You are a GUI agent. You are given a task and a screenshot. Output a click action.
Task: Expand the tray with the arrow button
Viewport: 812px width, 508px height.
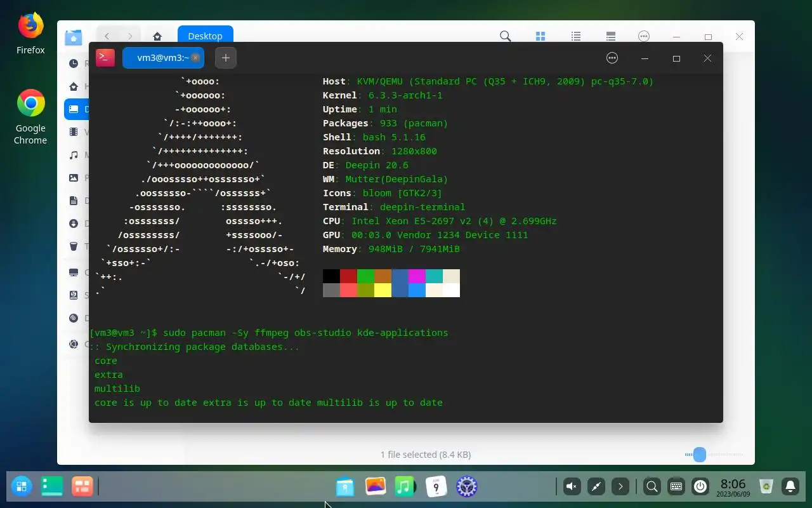(620, 486)
